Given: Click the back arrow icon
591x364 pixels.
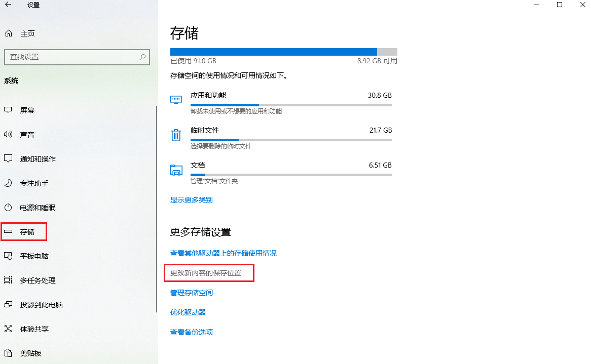Looking at the screenshot, I should click(9, 5).
